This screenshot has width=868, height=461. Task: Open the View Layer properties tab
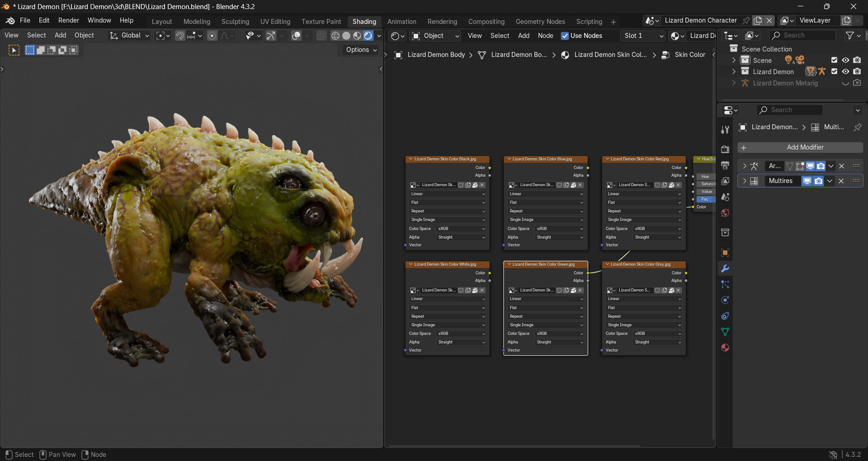coord(725,181)
